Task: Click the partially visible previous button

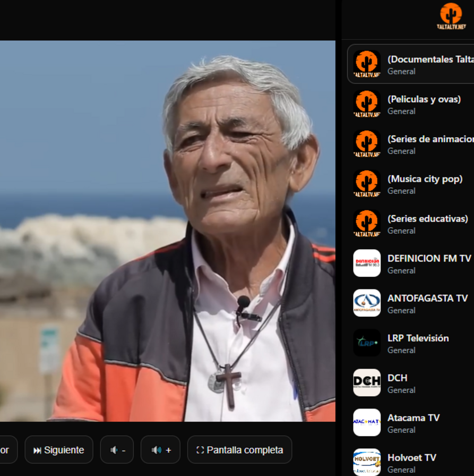Action: (6, 450)
